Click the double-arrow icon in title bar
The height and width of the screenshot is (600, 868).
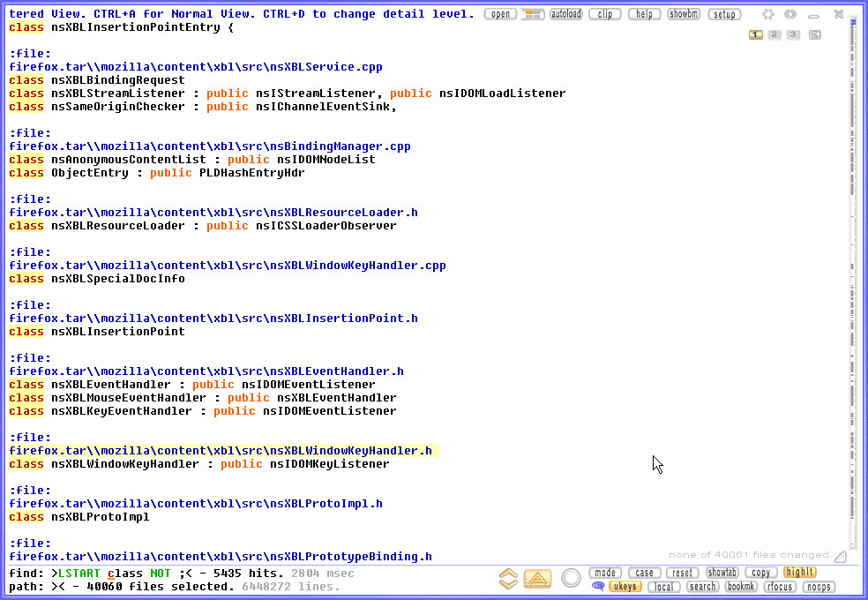coord(790,14)
